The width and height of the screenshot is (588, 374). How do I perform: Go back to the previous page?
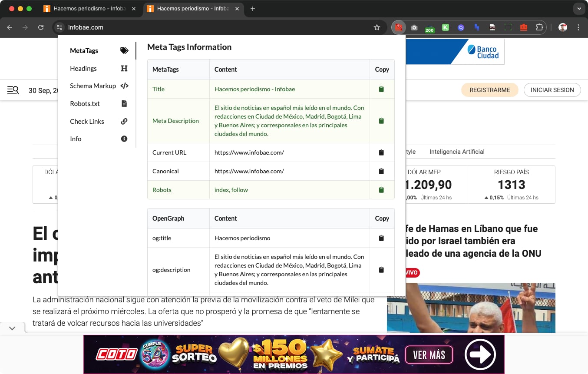10,27
